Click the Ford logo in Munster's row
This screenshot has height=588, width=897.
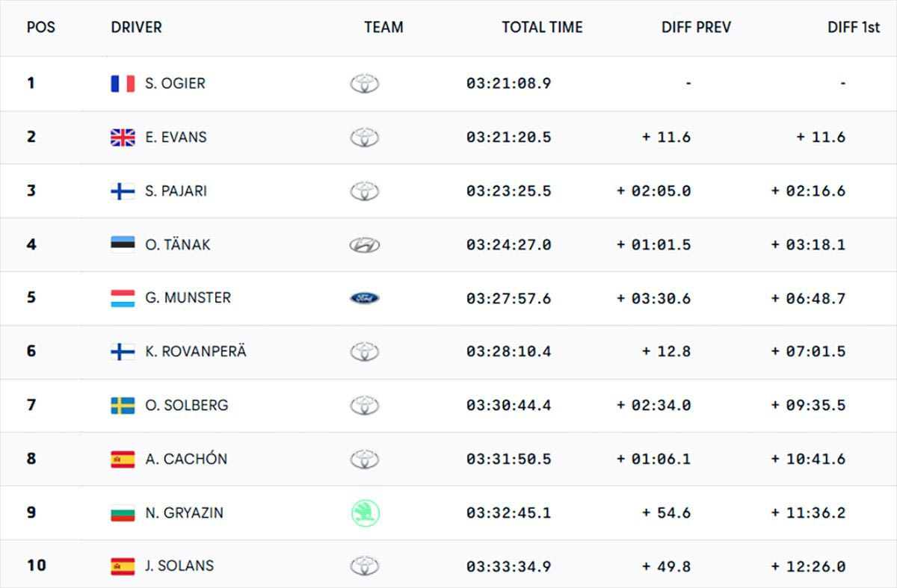click(x=365, y=298)
